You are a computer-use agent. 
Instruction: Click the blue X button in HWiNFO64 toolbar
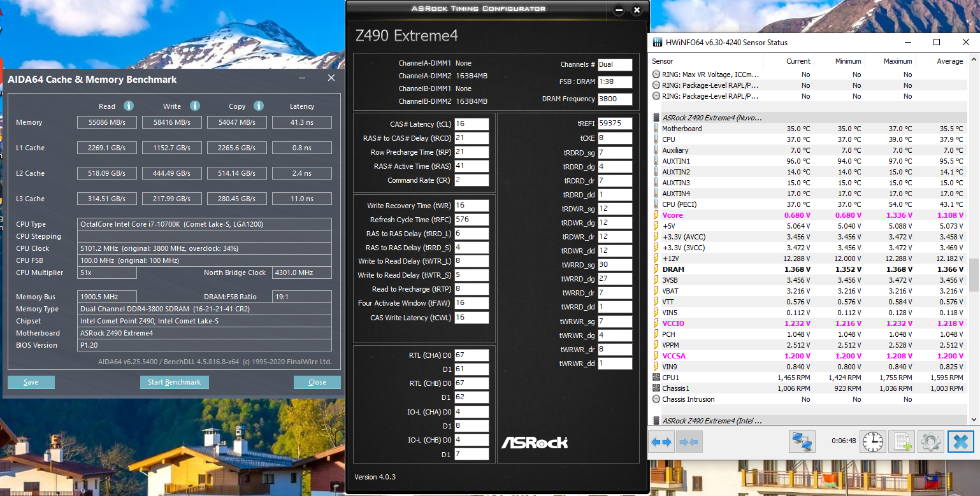click(961, 441)
